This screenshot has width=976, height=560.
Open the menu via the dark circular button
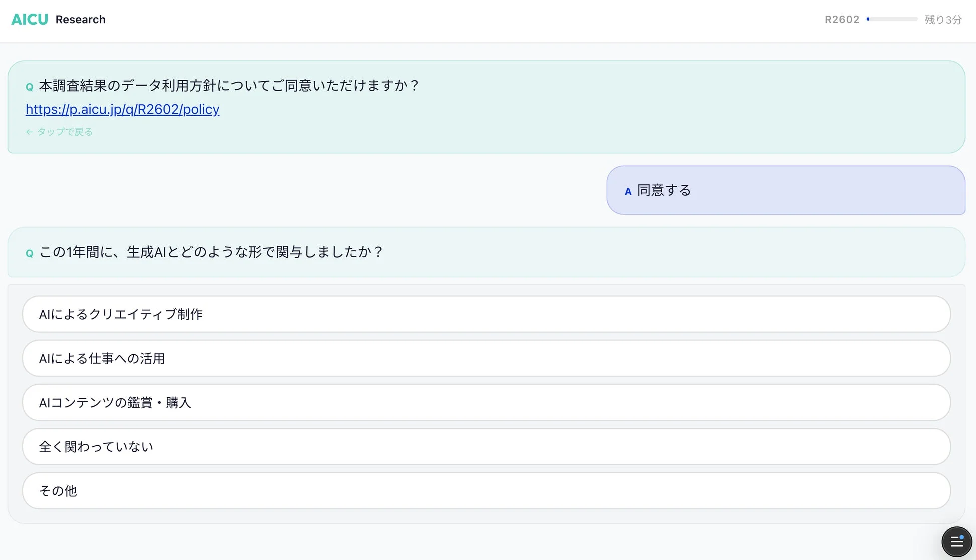956,541
